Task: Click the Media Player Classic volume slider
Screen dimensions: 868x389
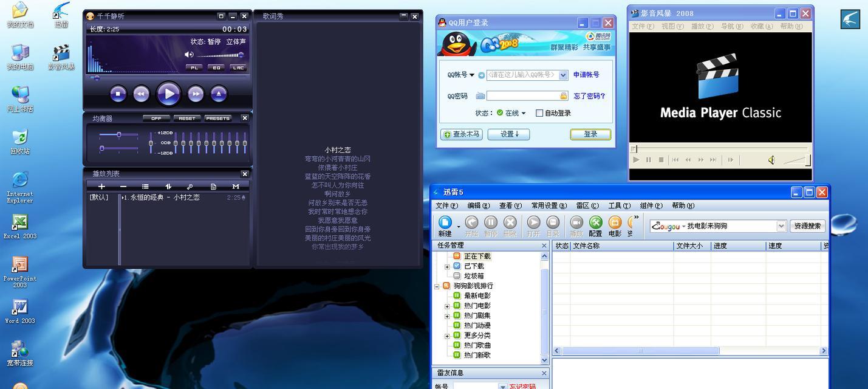Action: click(796, 160)
